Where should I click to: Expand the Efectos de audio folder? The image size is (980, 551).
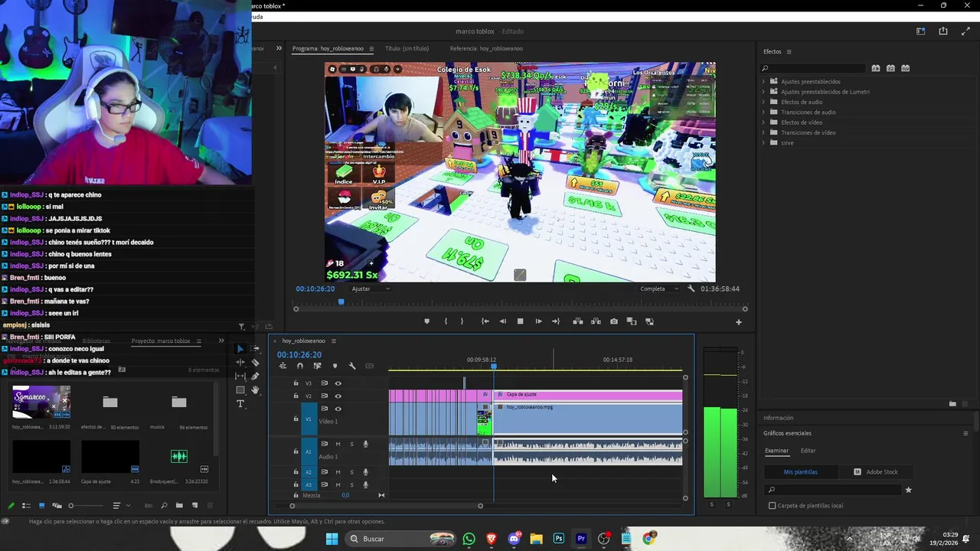tap(763, 102)
